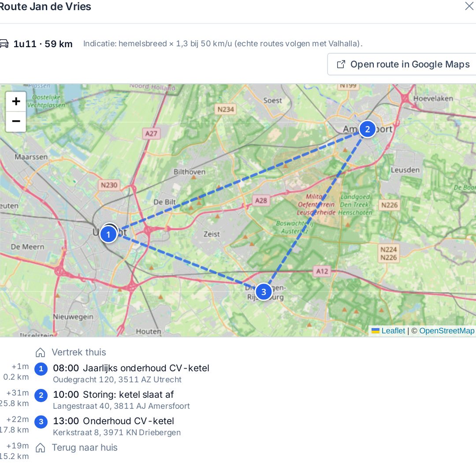Click address 'Langestraat 40, 3811 AJ Amersfoort'
The image size is (476, 463).
122,406
